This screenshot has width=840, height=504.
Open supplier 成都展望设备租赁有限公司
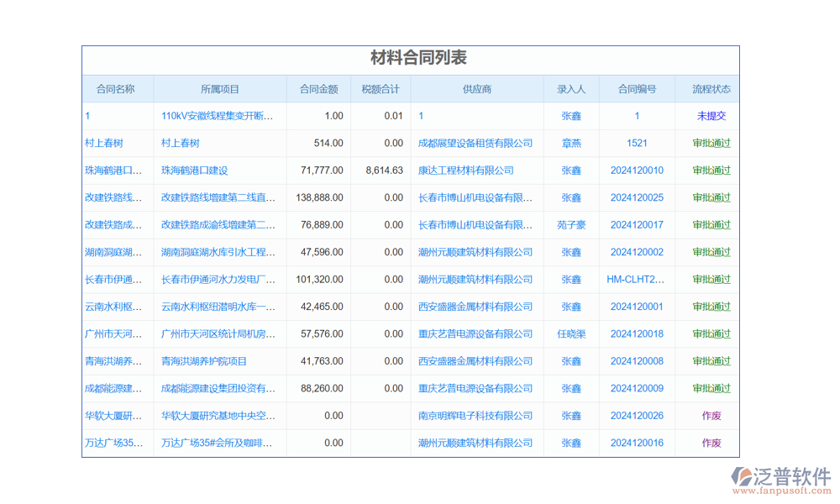[475, 144]
